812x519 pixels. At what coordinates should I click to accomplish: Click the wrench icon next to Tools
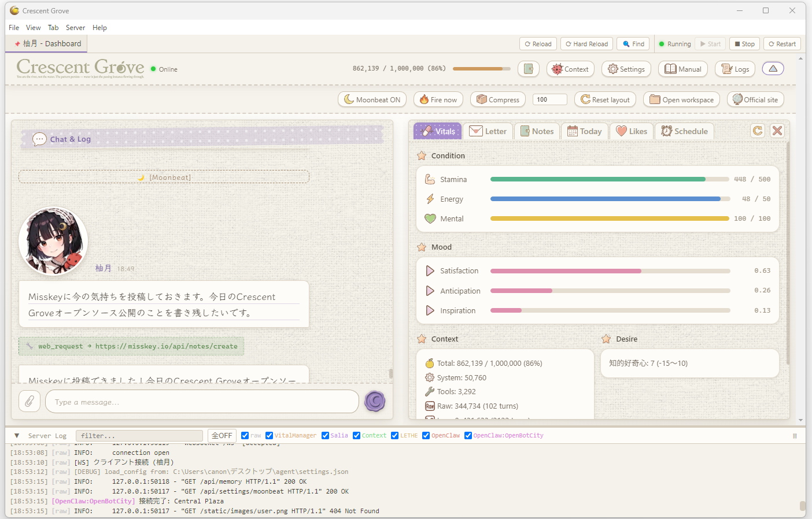(x=430, y=391)
